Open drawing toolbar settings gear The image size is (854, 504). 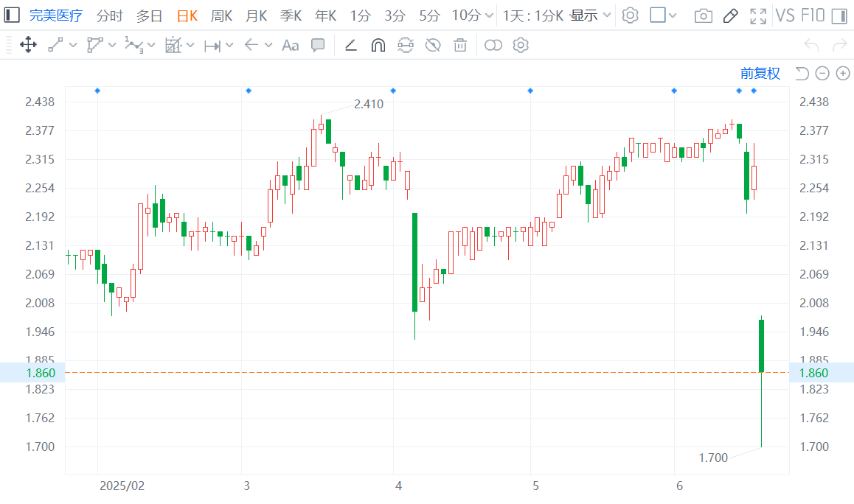pos(521,45)
